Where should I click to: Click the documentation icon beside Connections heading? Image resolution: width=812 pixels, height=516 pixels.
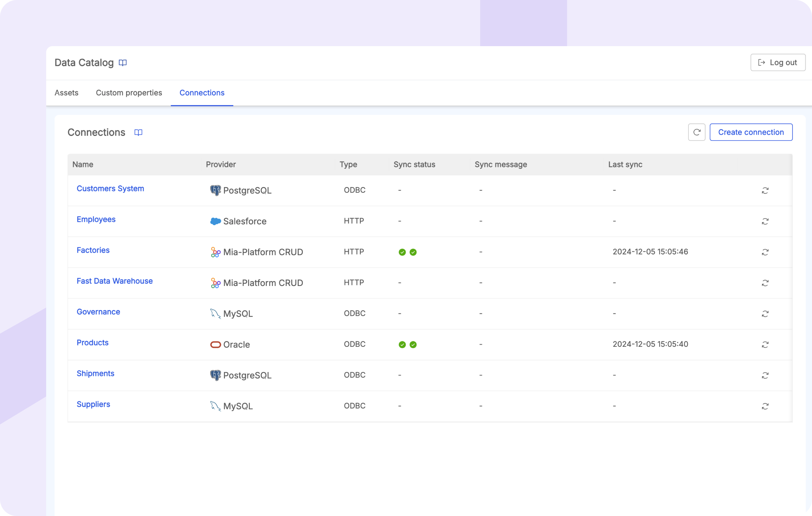click(x=138, y=132)
